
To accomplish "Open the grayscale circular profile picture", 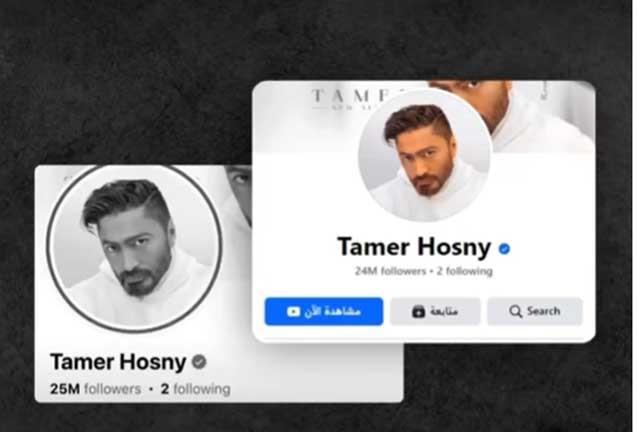I will [134, 248].
